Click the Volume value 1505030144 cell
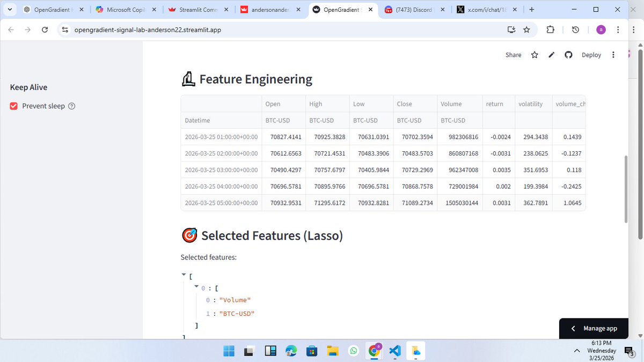This screenshot has height=362, width=644. [x=459, y=203]
